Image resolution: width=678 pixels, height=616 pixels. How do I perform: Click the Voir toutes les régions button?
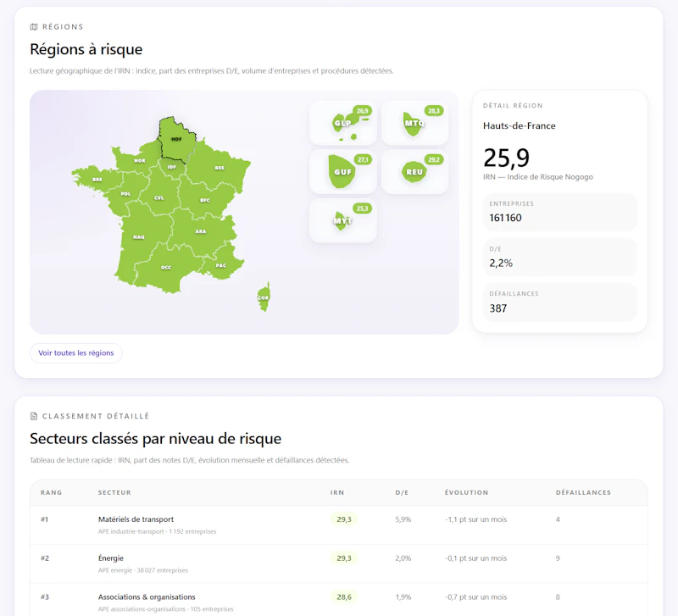[x=76, y=352]
